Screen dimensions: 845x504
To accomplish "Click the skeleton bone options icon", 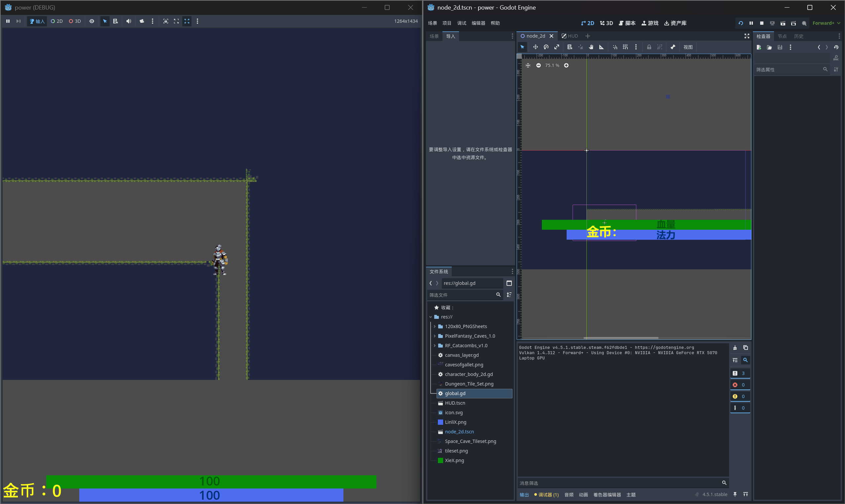I will [x=673, y=47].
